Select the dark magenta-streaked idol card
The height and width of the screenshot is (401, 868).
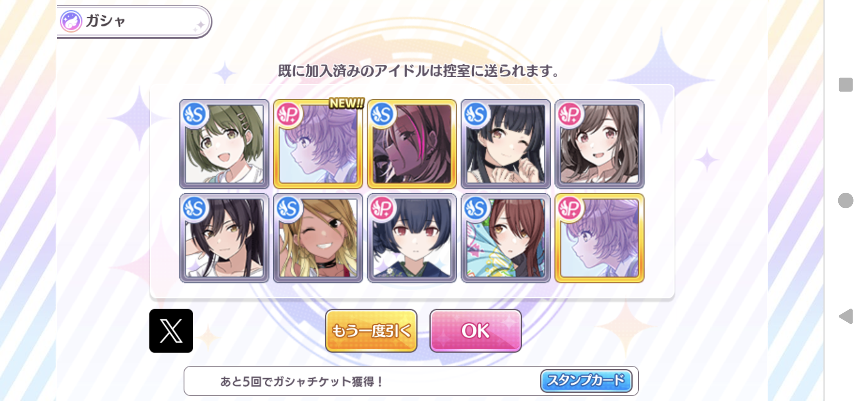point(412,144)
